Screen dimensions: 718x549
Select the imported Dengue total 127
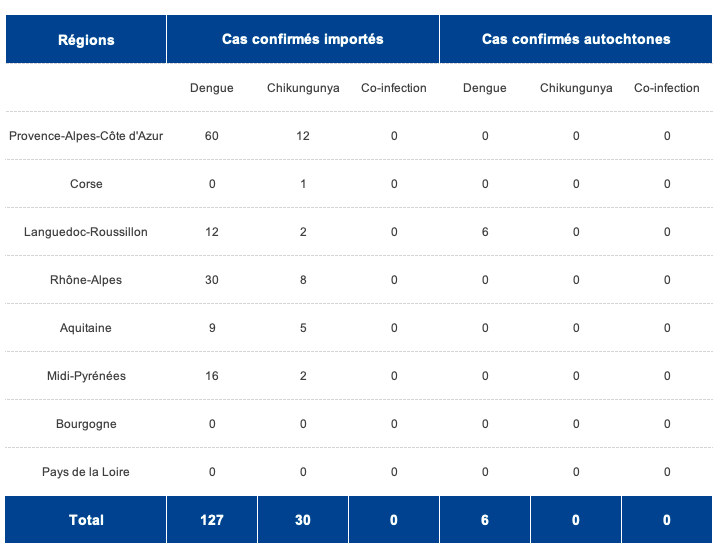click(212, 520)
